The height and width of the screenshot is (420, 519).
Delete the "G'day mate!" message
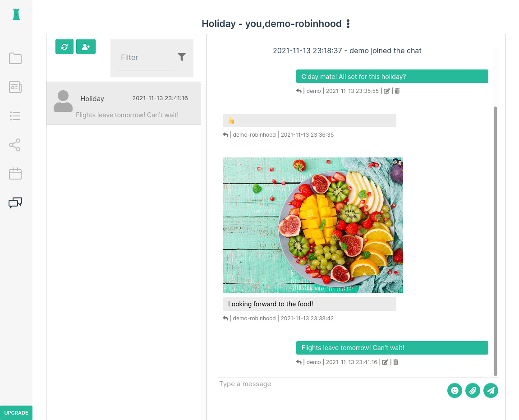[x=397, y=91]
